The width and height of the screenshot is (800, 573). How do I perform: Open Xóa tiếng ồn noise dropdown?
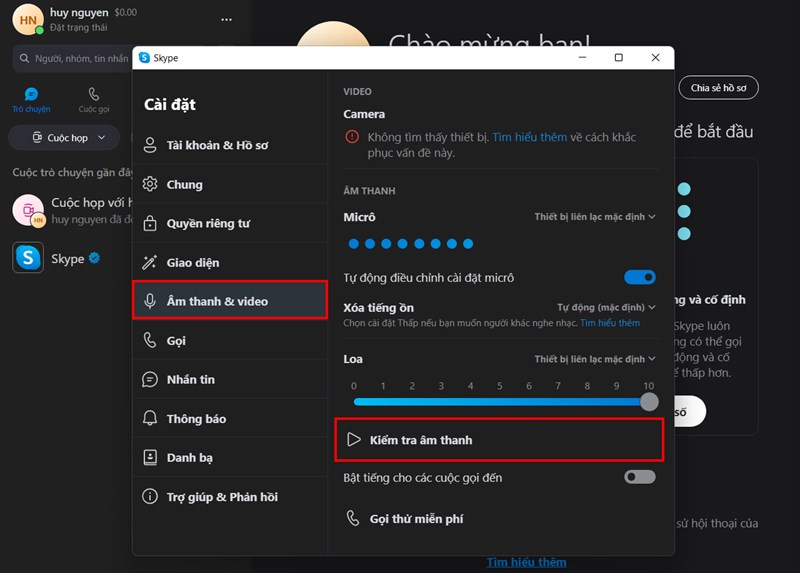coord(606,307)
